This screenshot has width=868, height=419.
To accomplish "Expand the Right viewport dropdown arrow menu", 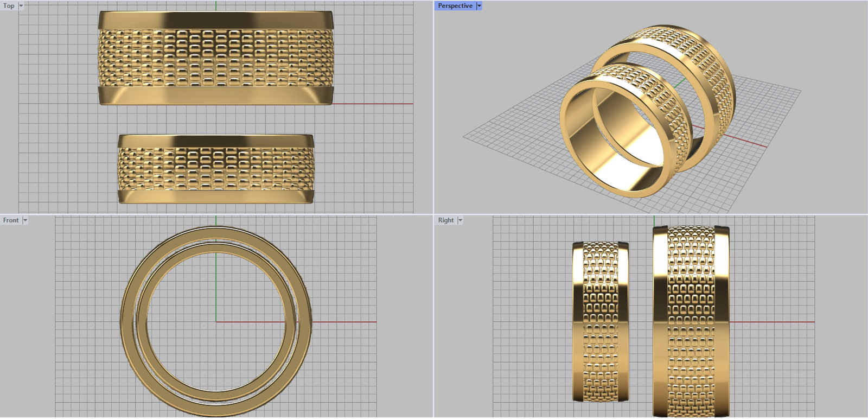I will click(x=460, y=220).
